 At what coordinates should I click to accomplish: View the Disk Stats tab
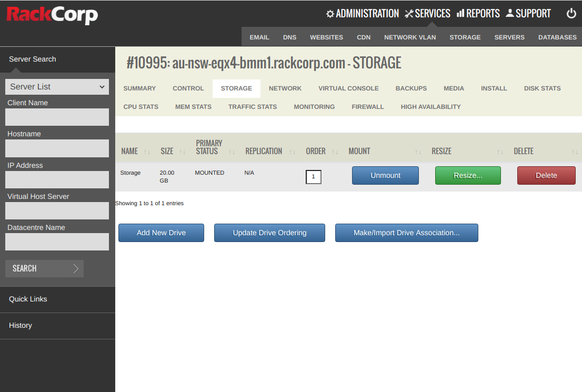pos(543,88)
